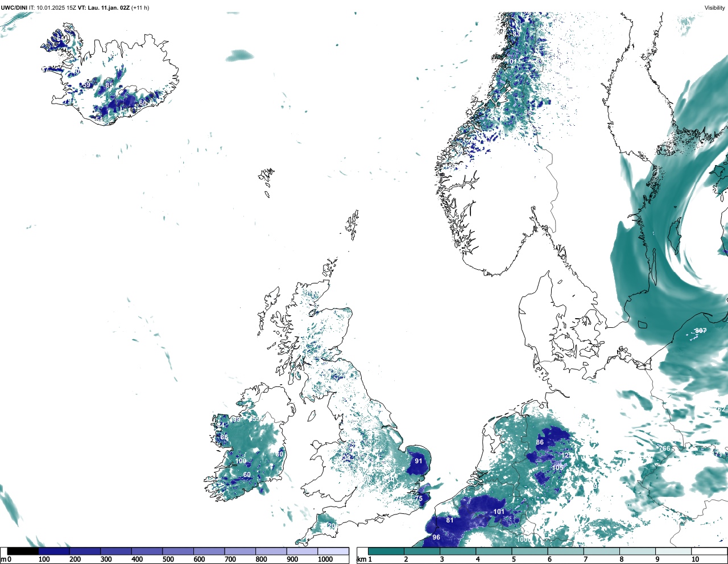Click the '96' value near the bottom edge

(x=436, y=537)
